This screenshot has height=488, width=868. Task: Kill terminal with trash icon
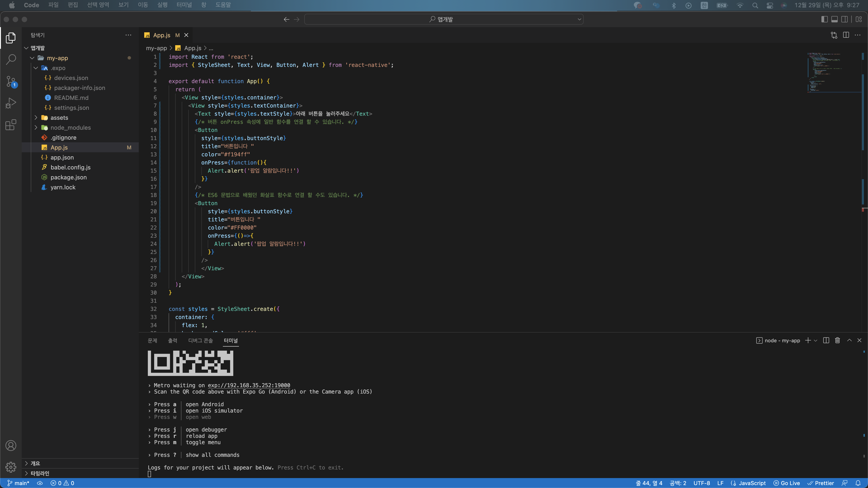pyautogui.click(x=837, y=340)
